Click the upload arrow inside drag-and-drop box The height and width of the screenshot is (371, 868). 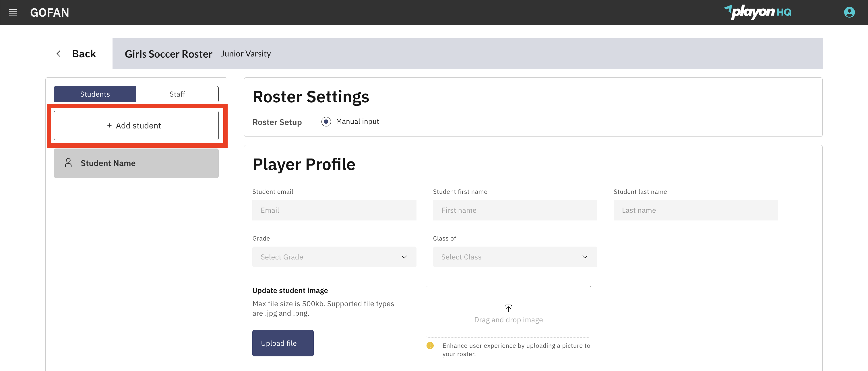tap(508, 308)
